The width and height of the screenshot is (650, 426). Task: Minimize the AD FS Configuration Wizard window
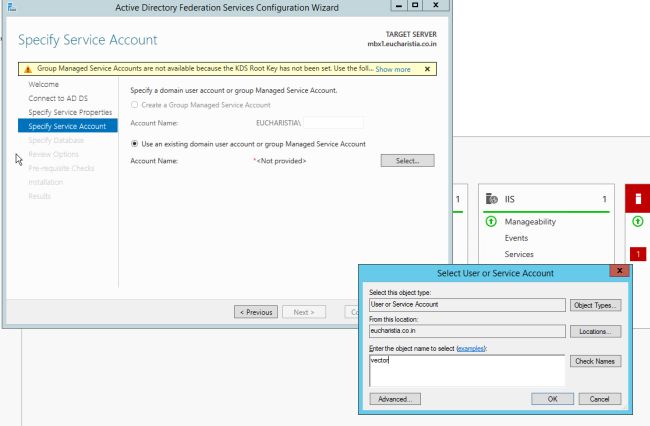(399, 5)
